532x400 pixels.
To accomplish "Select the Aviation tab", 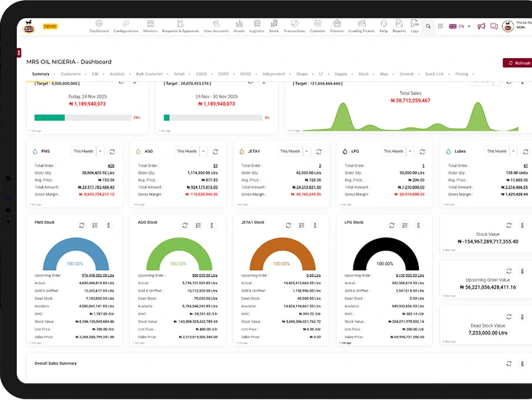I will click(117, 74).
